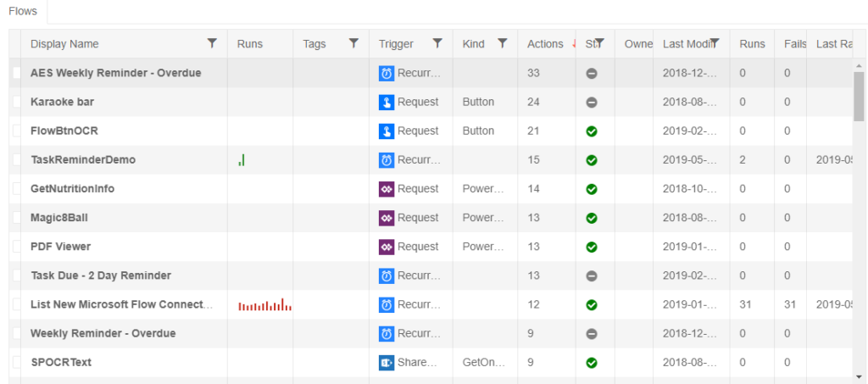
Task: Click the gray stopped status icon for Karaoke bar
Action: tap(592, 103)
